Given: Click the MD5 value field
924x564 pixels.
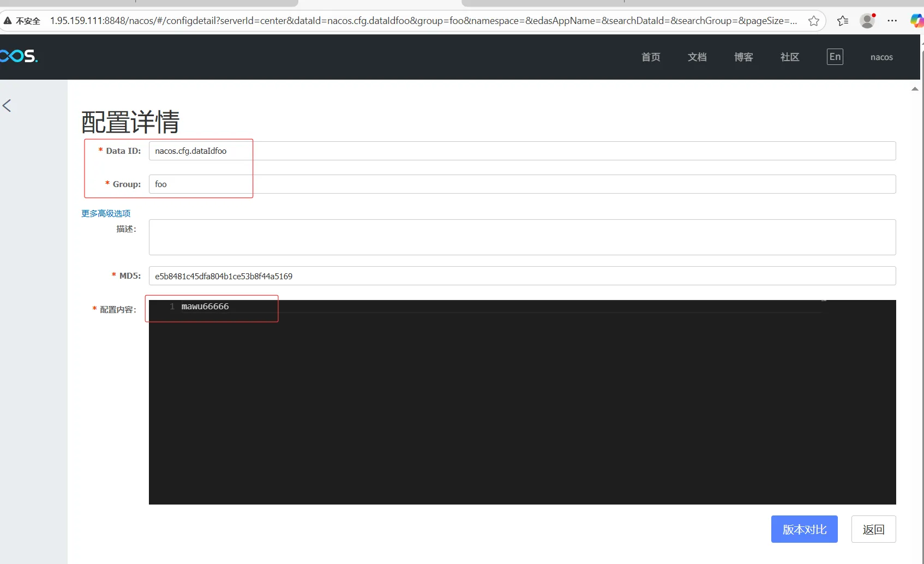Looking at the screenshot, I should coord(522,276).
